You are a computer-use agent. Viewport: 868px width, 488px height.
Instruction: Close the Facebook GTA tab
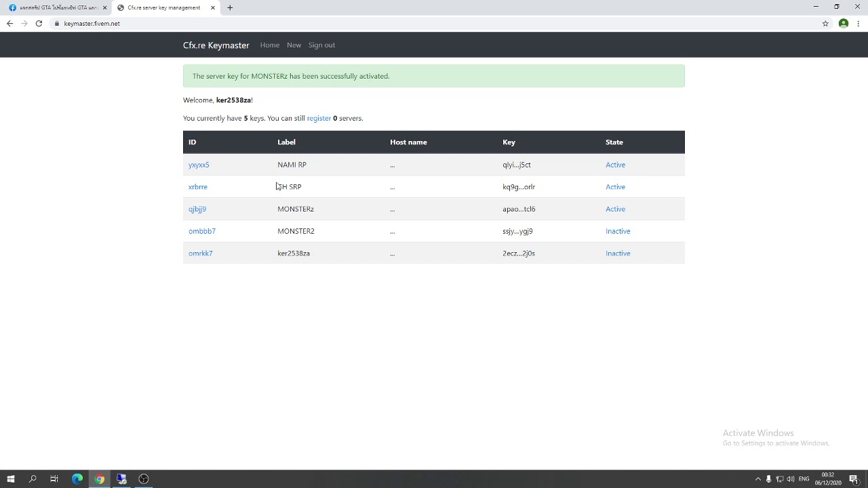(x=104, y=7)
